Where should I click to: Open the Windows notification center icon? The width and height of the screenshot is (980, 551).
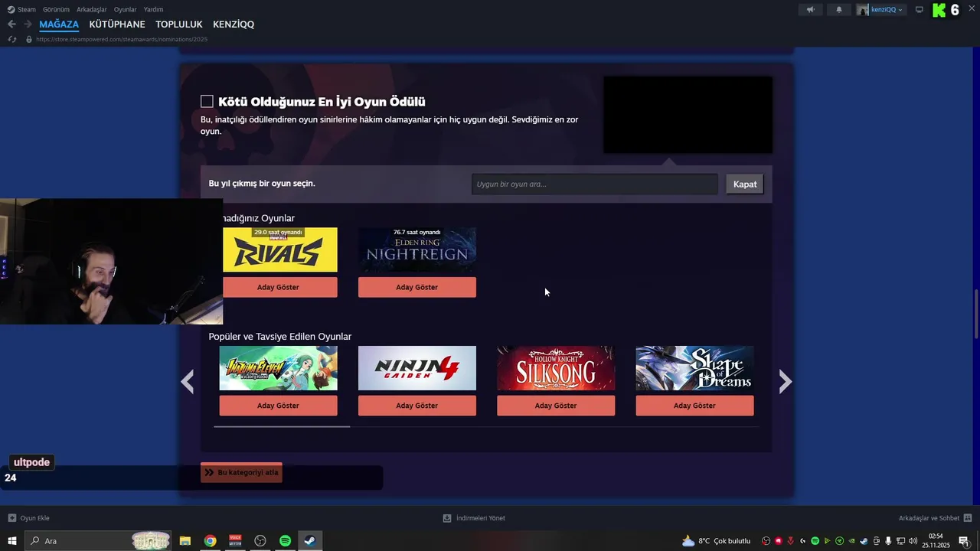tap(964, 541)
